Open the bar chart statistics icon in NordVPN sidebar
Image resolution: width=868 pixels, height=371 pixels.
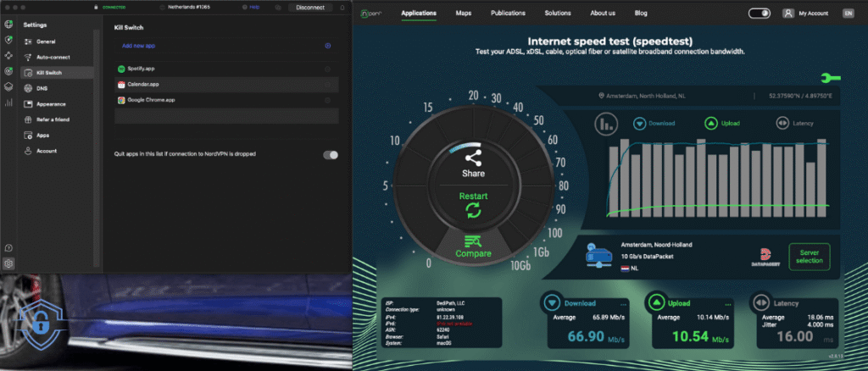(x=8, y=102)
